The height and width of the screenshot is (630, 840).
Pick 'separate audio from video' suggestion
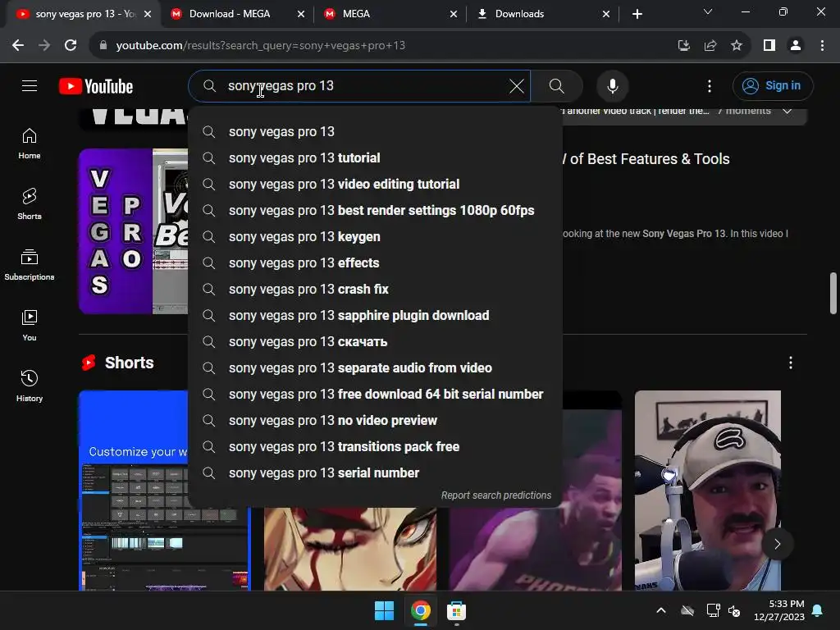click(375, 368)
